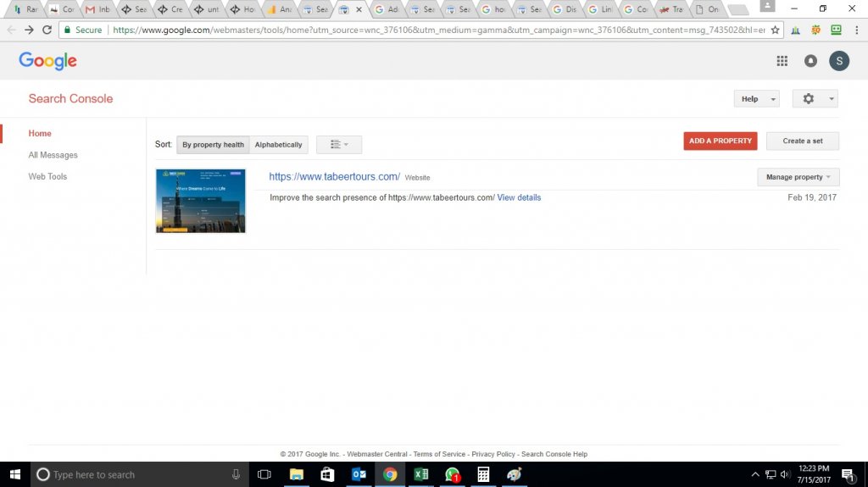Show hidden system tray icons

(755, 474)
